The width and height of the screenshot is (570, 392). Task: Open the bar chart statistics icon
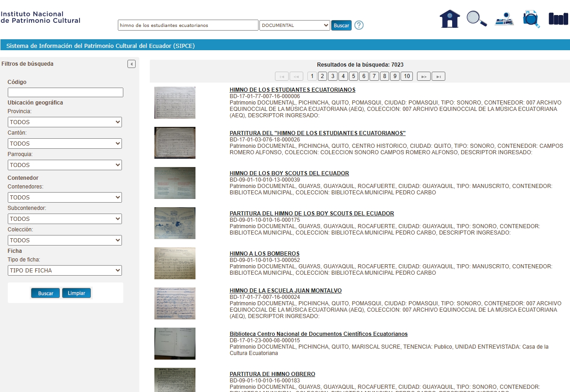(x=558, y=19)
